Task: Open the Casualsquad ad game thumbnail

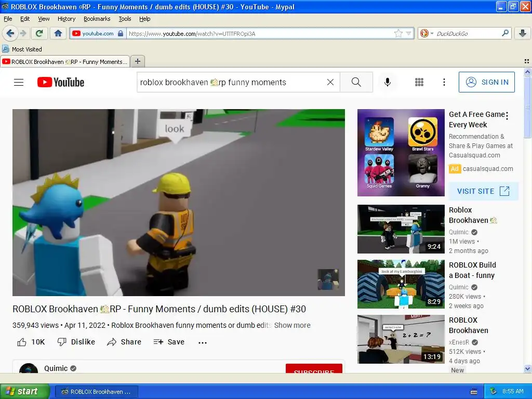Action: (x=401, y=153)
